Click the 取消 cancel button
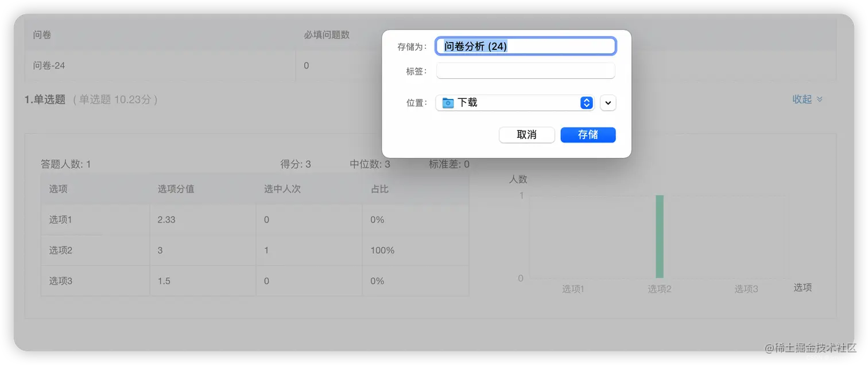868x365 pixels. [x=526, y=135]
